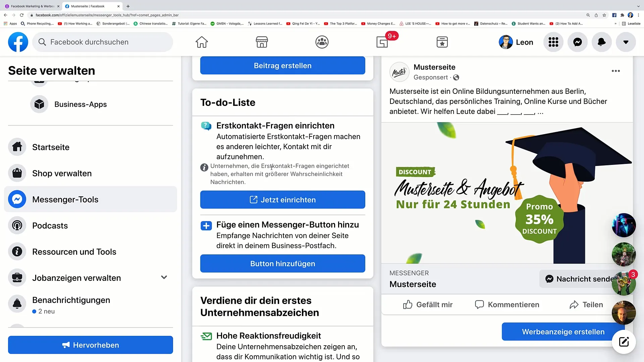Click the Podcasts microphone icon
Screen dimensions: 644x362
coord(17,225)
